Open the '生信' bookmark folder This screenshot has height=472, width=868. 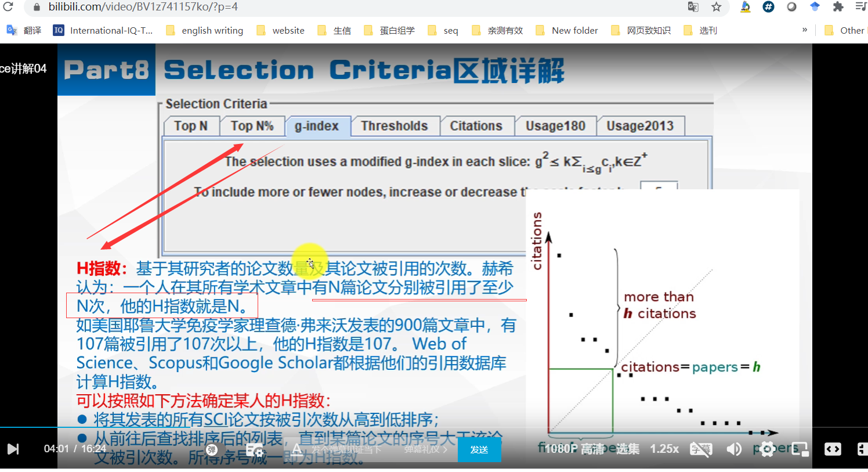[334, 30]
